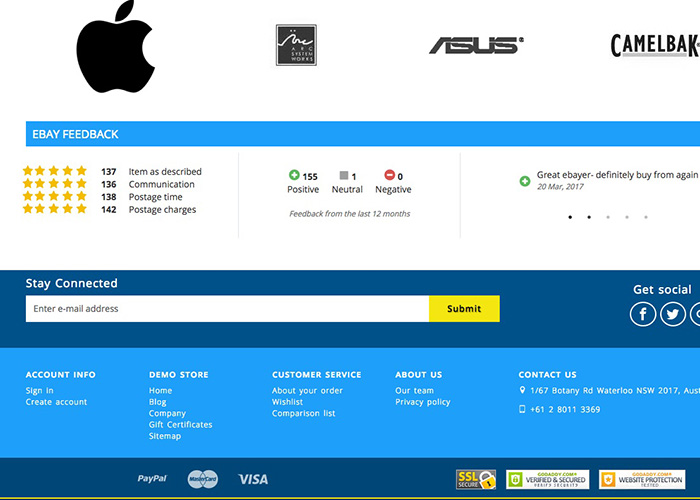The image size is (700, 500).
Task: Click the map pin address icon
Action: tap(522, 390)
